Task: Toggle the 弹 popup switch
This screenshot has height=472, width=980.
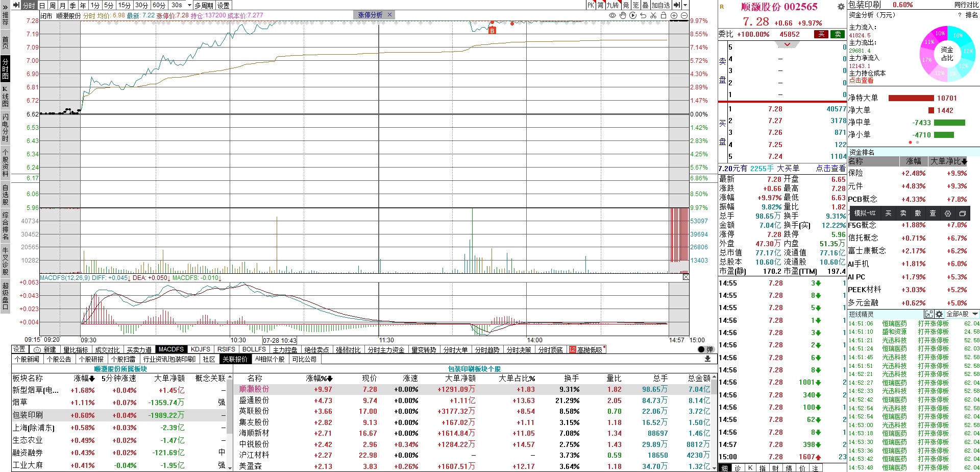Action: (706, 349)
